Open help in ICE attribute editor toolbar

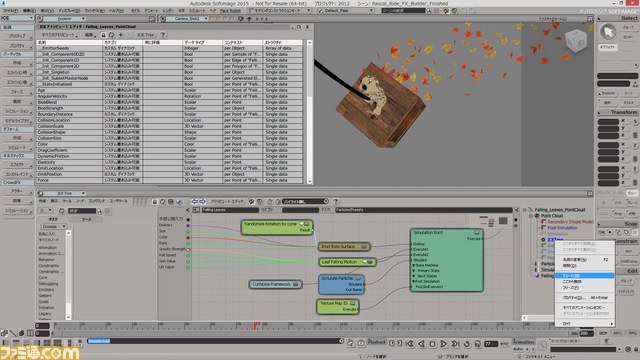(x=162, y=35)
